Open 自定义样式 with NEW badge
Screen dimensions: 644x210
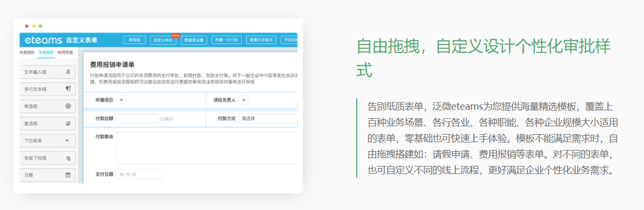tap(163, 40)
